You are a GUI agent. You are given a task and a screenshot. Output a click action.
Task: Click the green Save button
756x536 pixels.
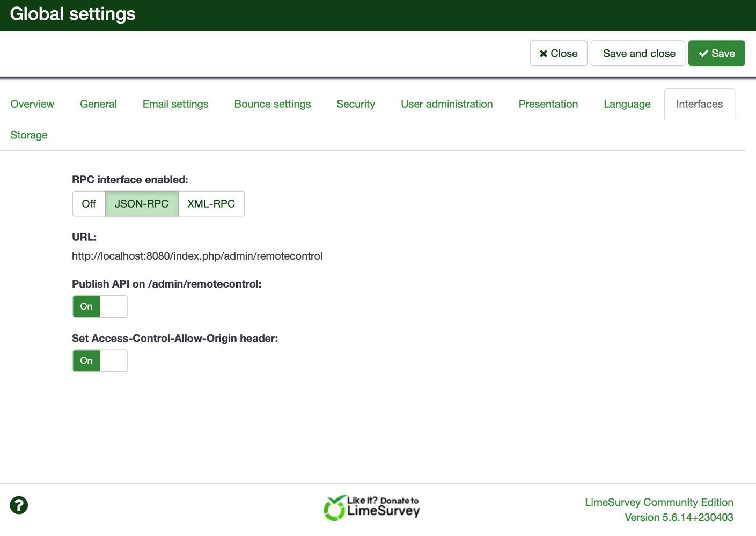(717, 53)
